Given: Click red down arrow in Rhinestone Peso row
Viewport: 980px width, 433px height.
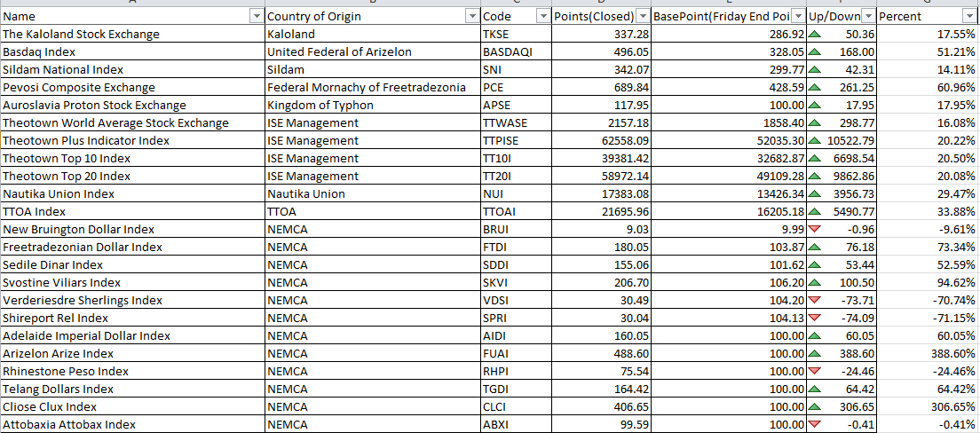Looking at the screenshot, I should (814, 371).
